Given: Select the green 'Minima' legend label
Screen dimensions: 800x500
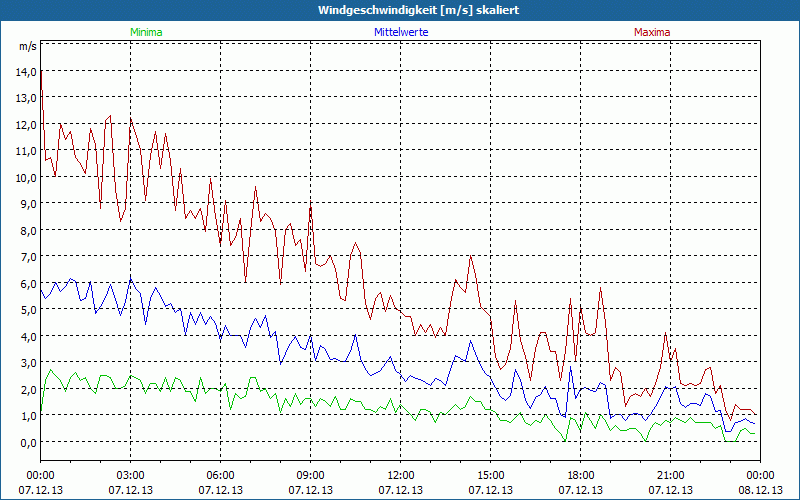Looking at the screenshot, I should (x=146, y=32).
